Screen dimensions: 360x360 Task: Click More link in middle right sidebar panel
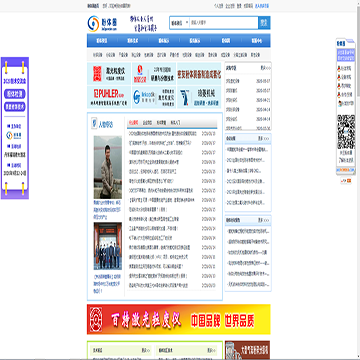pos(263,138)
